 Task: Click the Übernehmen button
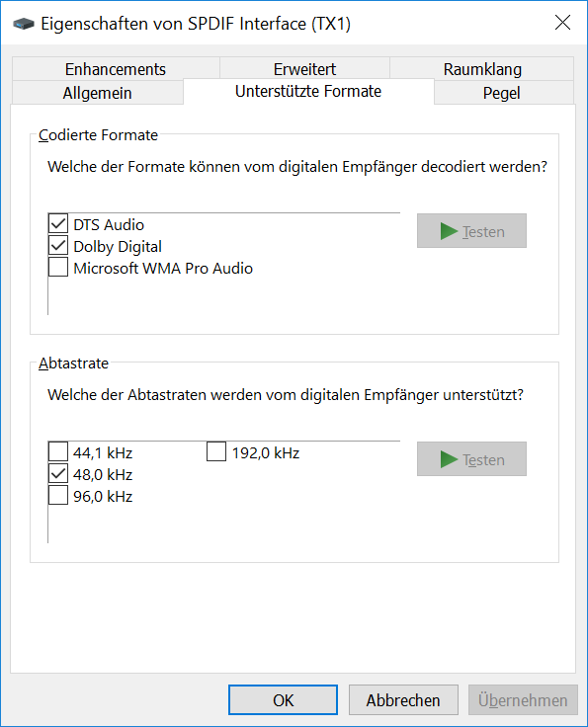pyautogui.click(x=523, y=700)
